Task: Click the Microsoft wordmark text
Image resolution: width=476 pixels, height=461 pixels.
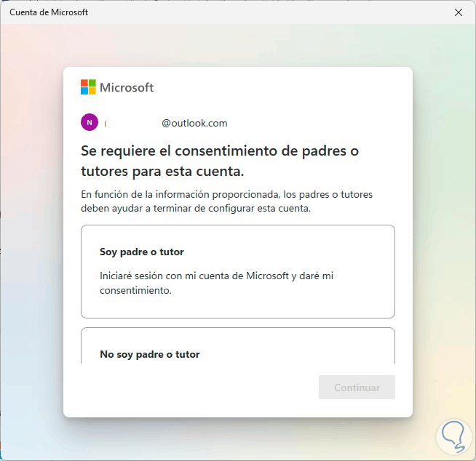Action: point(127,87)
